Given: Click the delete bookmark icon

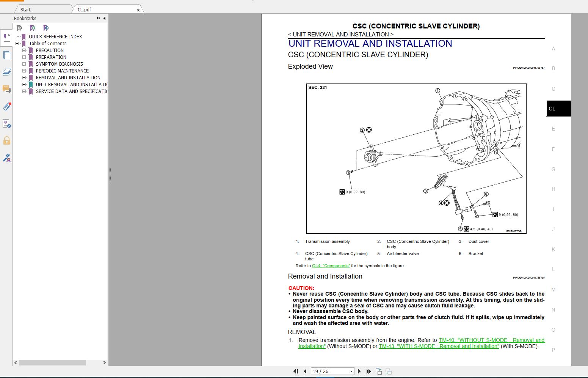Looking at the screenshot, I should tap(19, 28).
